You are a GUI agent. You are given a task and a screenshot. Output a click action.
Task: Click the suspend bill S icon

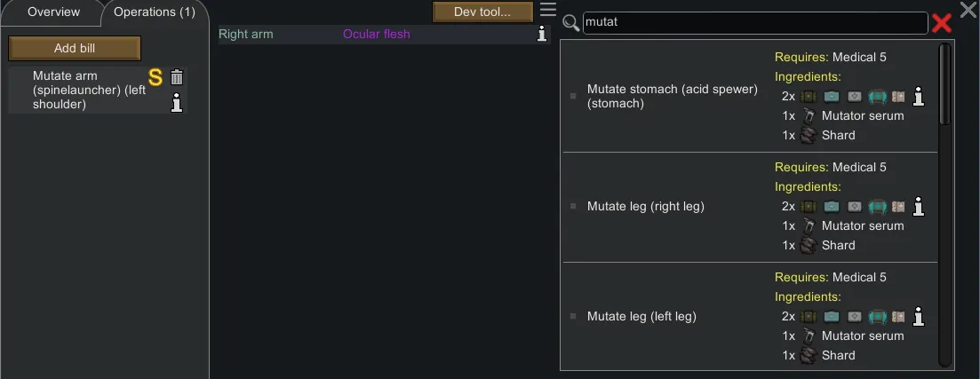coord(155,78)
